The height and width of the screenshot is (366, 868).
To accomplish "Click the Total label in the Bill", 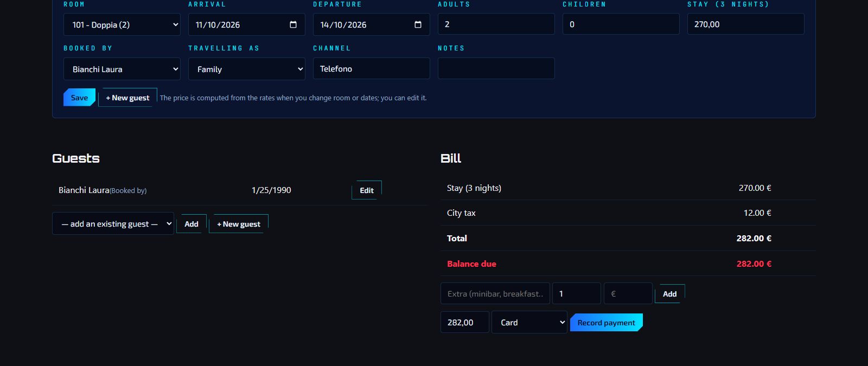I will (457, 238).
